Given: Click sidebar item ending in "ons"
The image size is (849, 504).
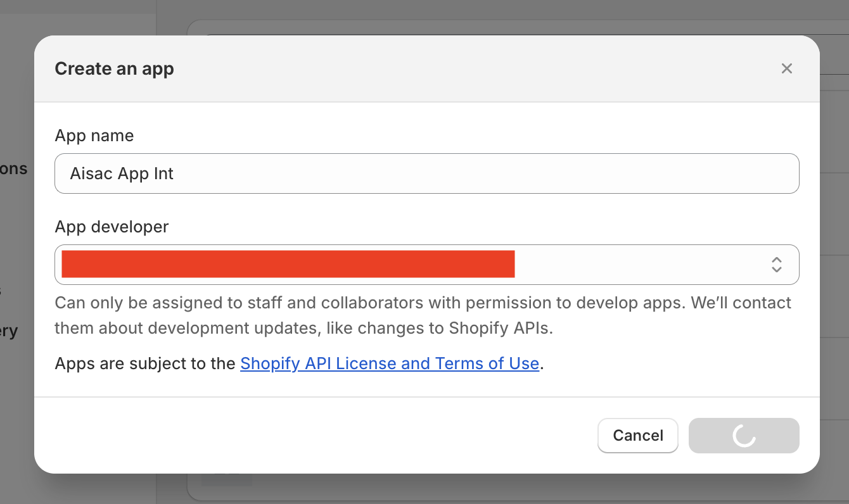Looking at the screenshot, I should coord(14,168).
